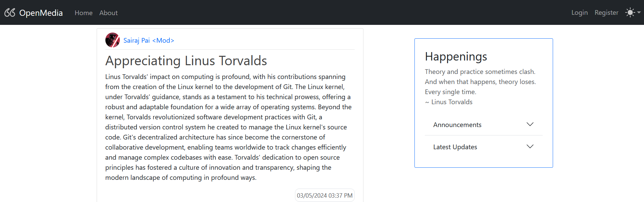Open the About page
Screen dimensions: 644x202
point(108,13)
